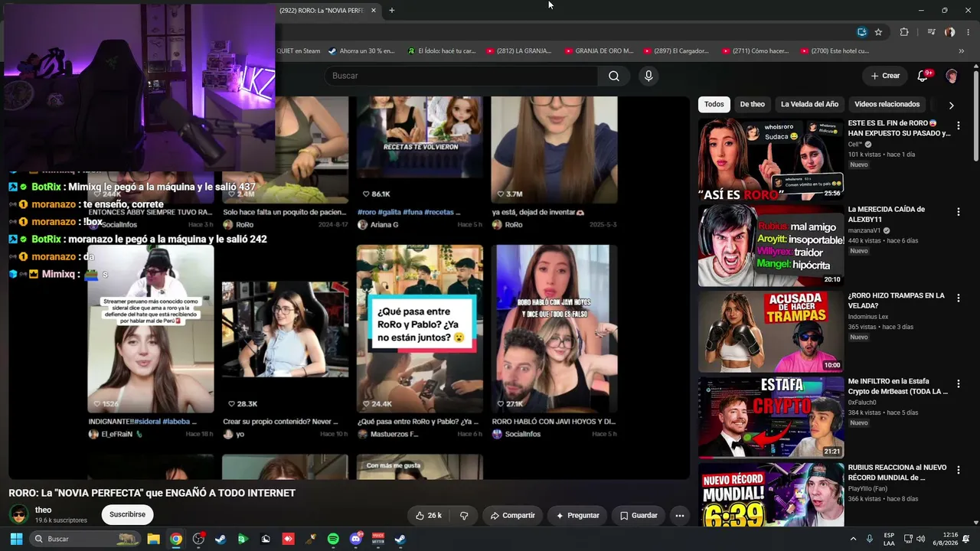Click the Guardar button

(x=639, y=516)
